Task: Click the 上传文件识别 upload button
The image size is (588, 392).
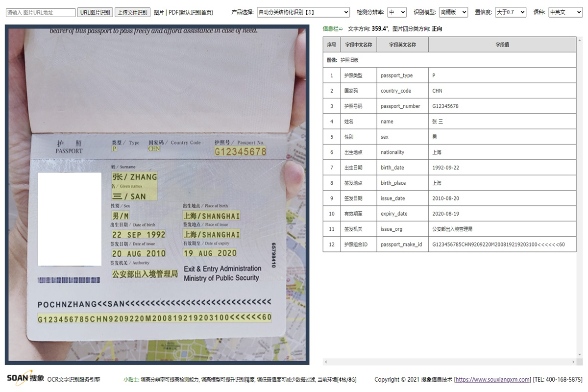Action: [132, 12]
